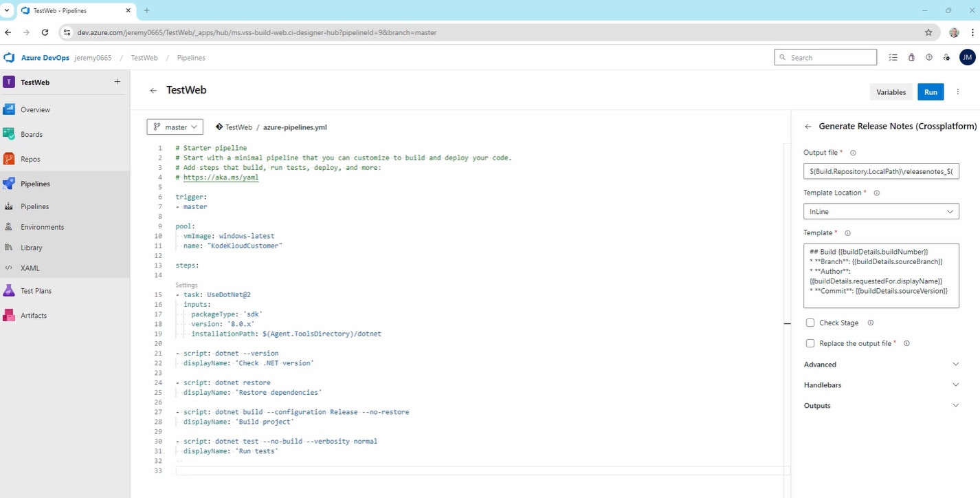Open the User settings icon
The height and width of the screenshot is (498, 980).
[947, 58]
